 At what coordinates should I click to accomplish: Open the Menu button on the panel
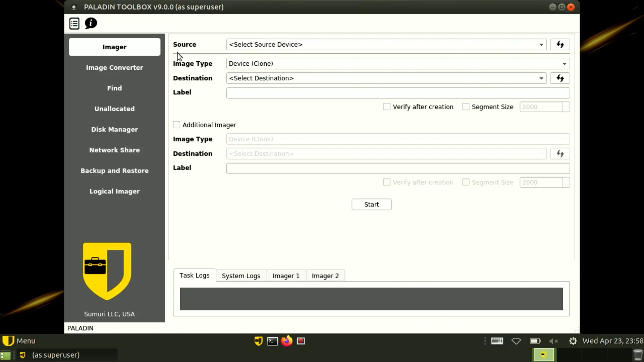coord(19,341)
